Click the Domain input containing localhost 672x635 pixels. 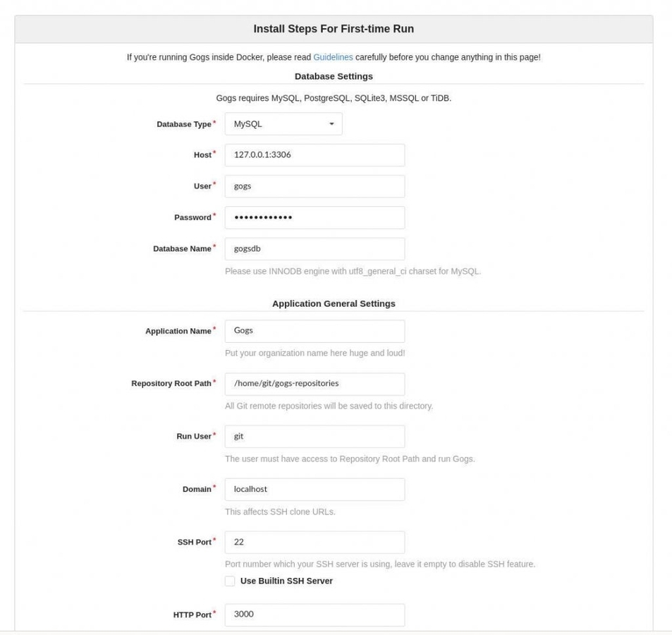click(x=314, y=489)
